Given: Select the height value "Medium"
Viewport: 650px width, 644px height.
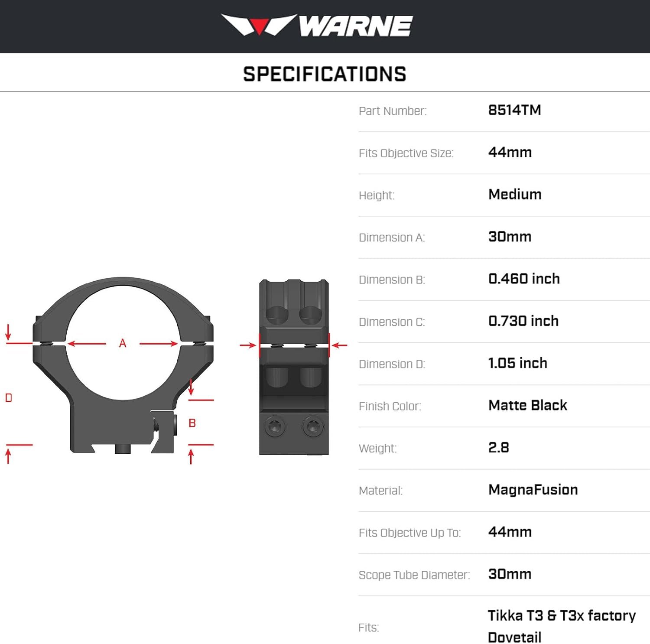Looking at the screenshot, I should pos(515,194).
